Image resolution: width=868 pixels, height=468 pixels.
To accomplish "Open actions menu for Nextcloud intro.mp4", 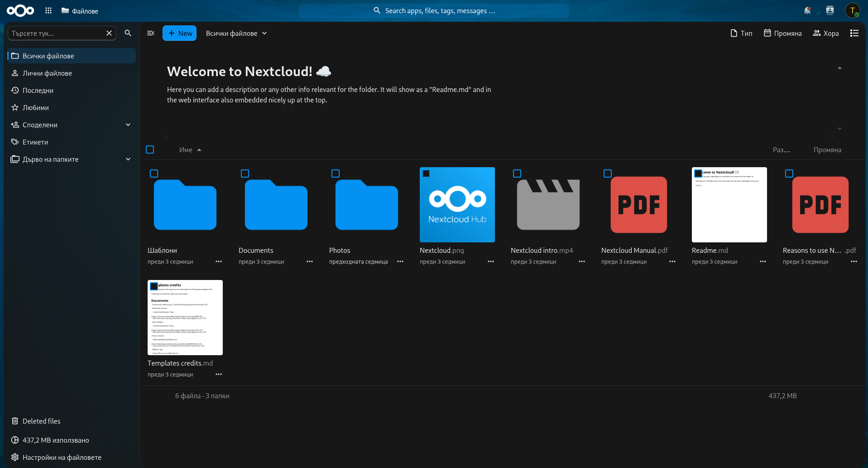I will pos(582,261).
